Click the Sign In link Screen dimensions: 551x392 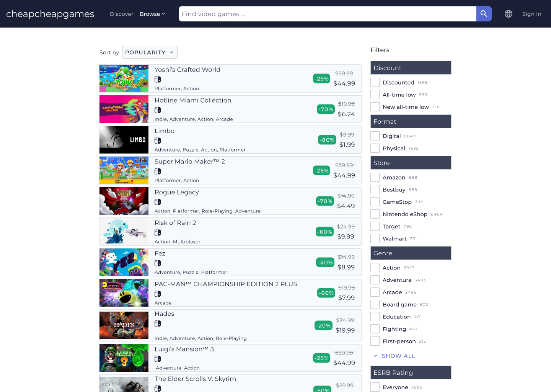(531, 14)
